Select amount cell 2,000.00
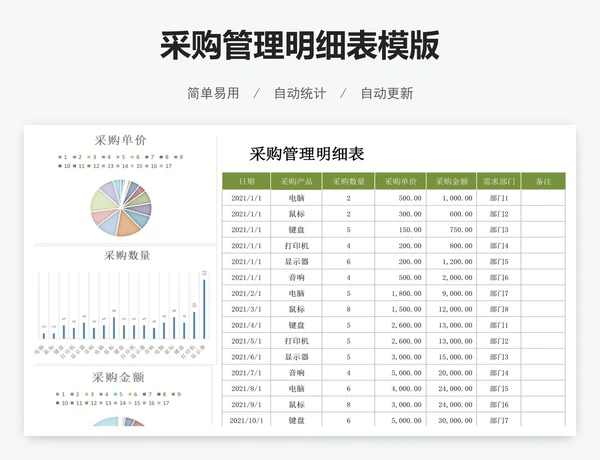This screenshot has height=460, width=600. click(452, 277)
